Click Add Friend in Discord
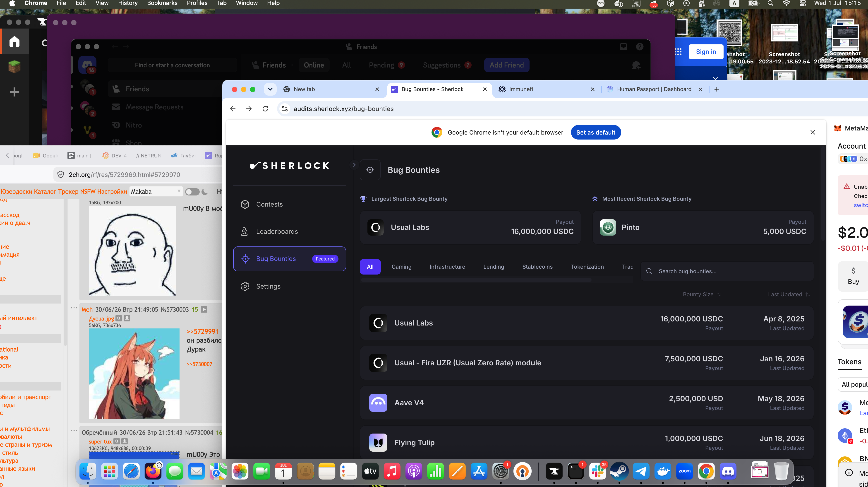This screenshot has height=487, width=868. coord(506,65)
